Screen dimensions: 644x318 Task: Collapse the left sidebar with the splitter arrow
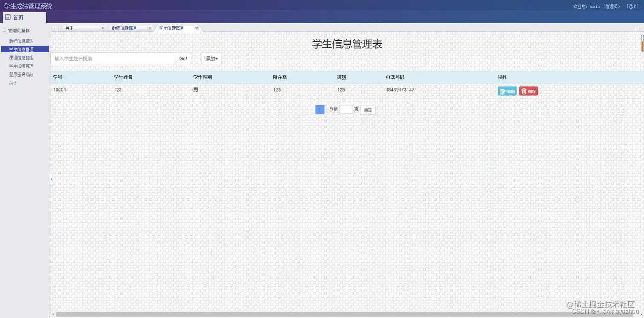tap(51, 179)
